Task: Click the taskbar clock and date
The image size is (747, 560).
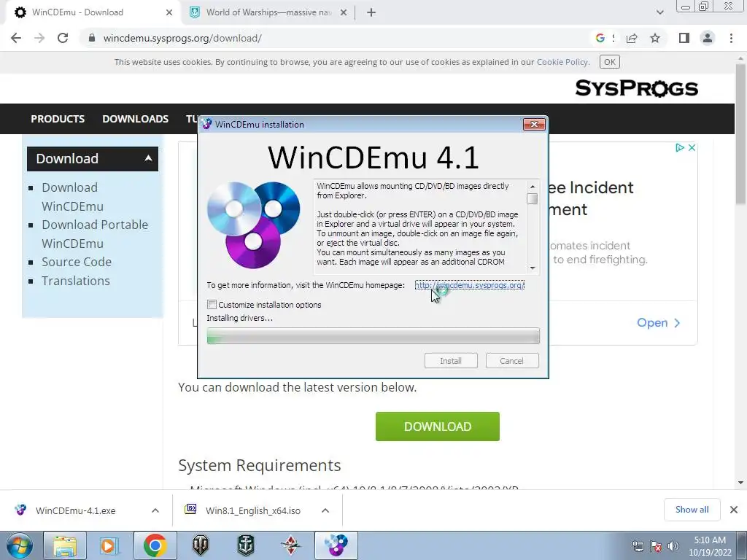Action: [710, 546]
